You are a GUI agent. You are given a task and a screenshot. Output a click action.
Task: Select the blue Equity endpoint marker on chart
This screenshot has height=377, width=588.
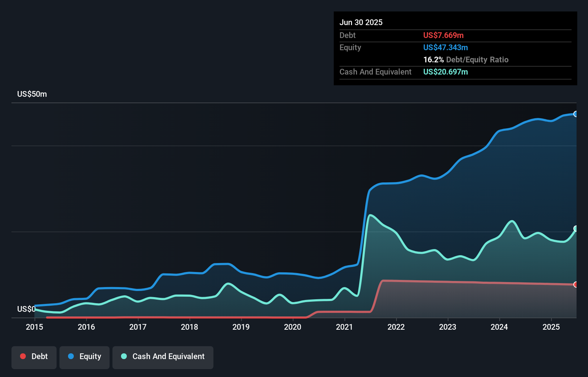point(575,114)
